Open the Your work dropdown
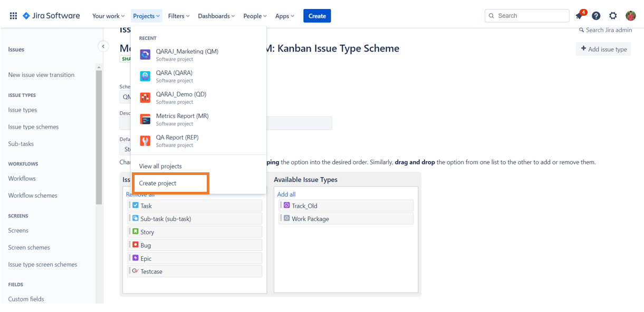Viewport: 644px width, 312px height. (109, 16)
